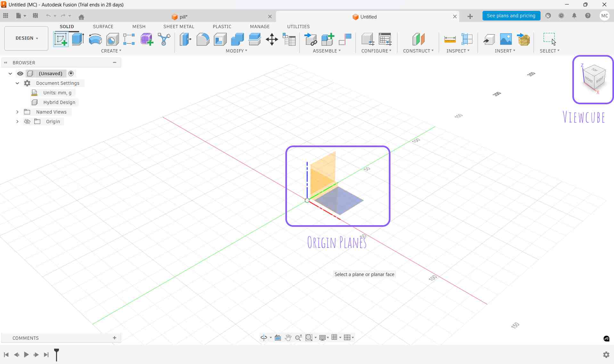Select the Extrude tool
This screenshot has height=364, width=614.
[78, 39]
